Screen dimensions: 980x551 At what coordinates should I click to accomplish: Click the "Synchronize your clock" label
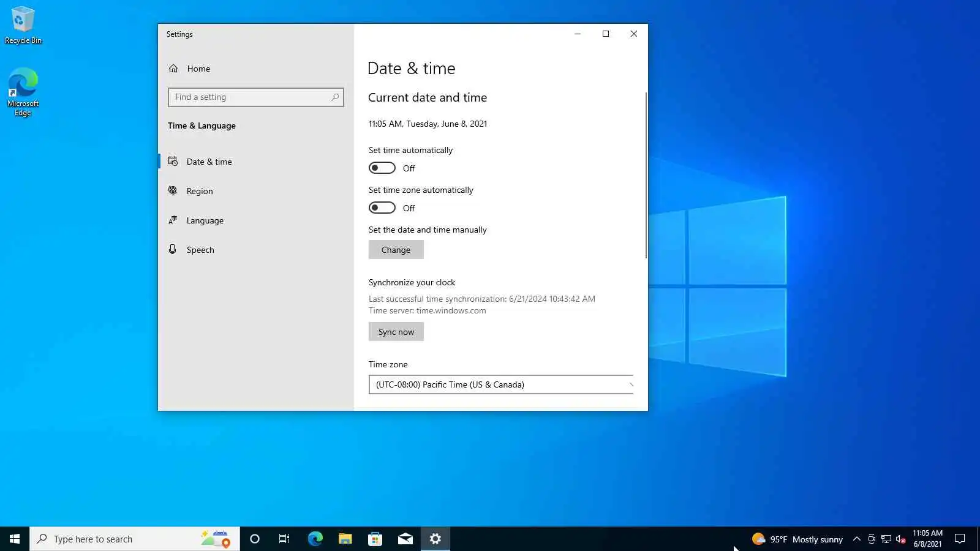[x=412, y=282]
